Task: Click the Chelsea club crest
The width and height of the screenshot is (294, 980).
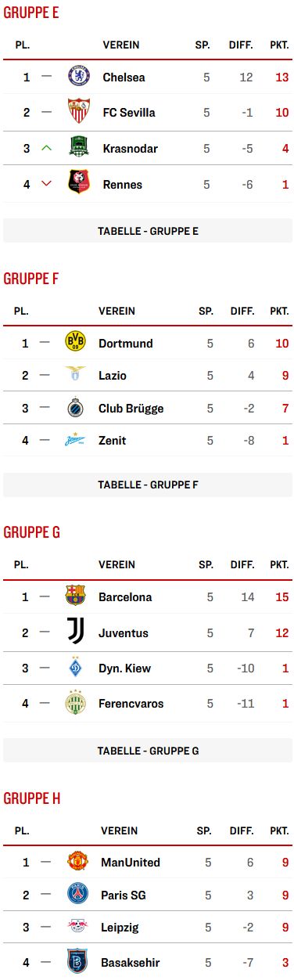Action: coord(77,77)
